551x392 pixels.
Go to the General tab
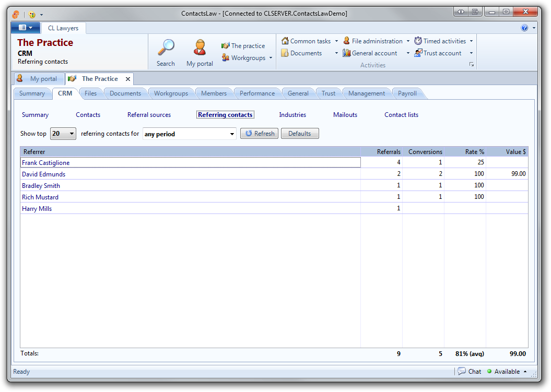pyautogui.click(x=298, y=93)
